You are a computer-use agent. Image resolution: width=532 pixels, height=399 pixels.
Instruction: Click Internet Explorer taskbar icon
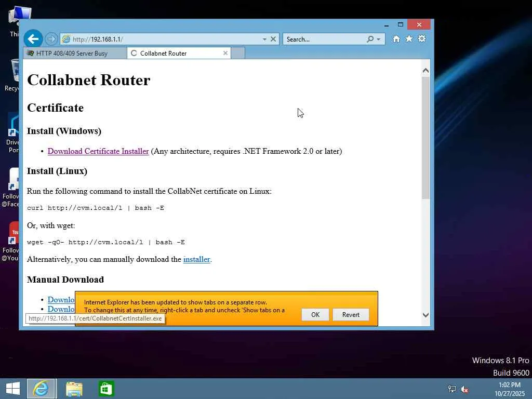[x=41, y=389]
